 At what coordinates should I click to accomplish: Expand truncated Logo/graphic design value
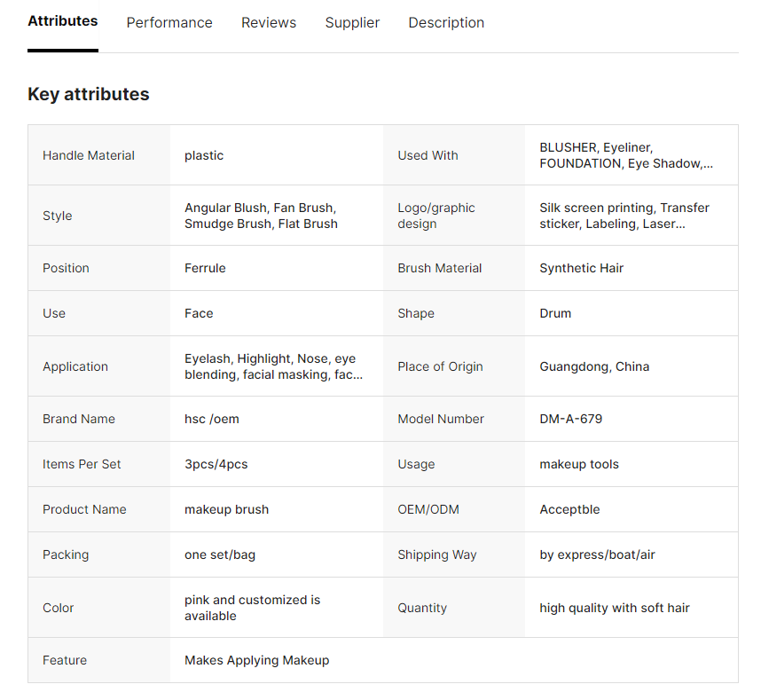624,216
